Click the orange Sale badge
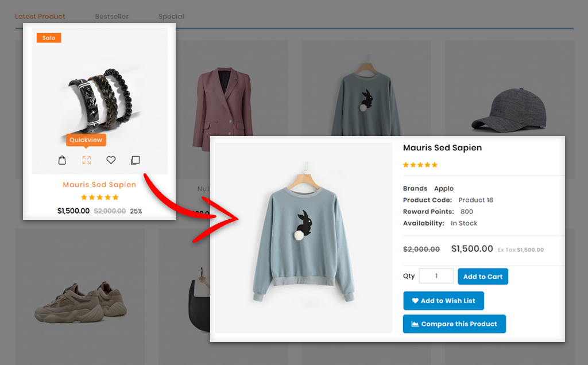Image resolution: width=588 pixels, height=365 pixels. click(49, 38)
